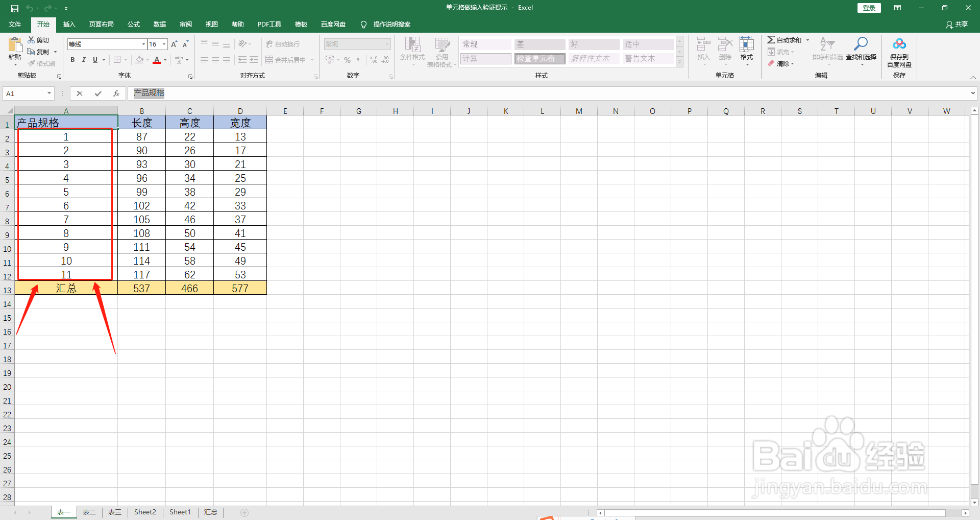Click the Save icon in quick access toolbar
The height and width of the screenshot is (520, 980).
[15, 8]
